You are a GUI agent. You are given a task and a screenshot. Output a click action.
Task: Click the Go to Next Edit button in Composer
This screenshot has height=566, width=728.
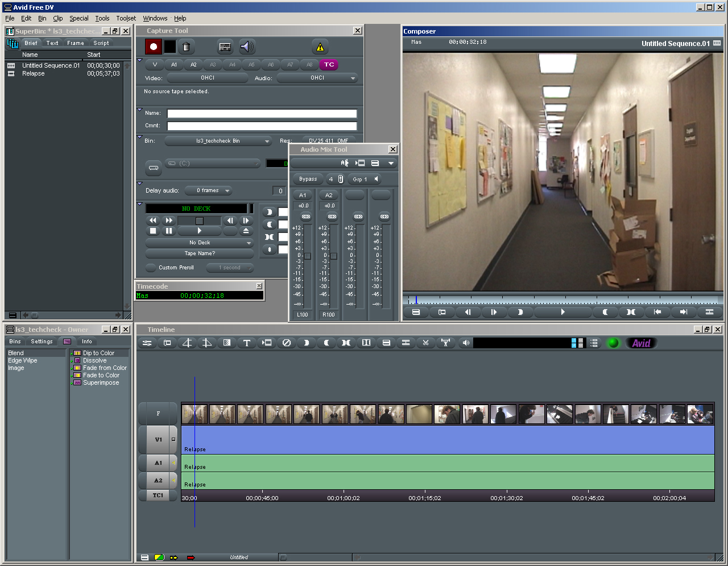click(683, 312)
